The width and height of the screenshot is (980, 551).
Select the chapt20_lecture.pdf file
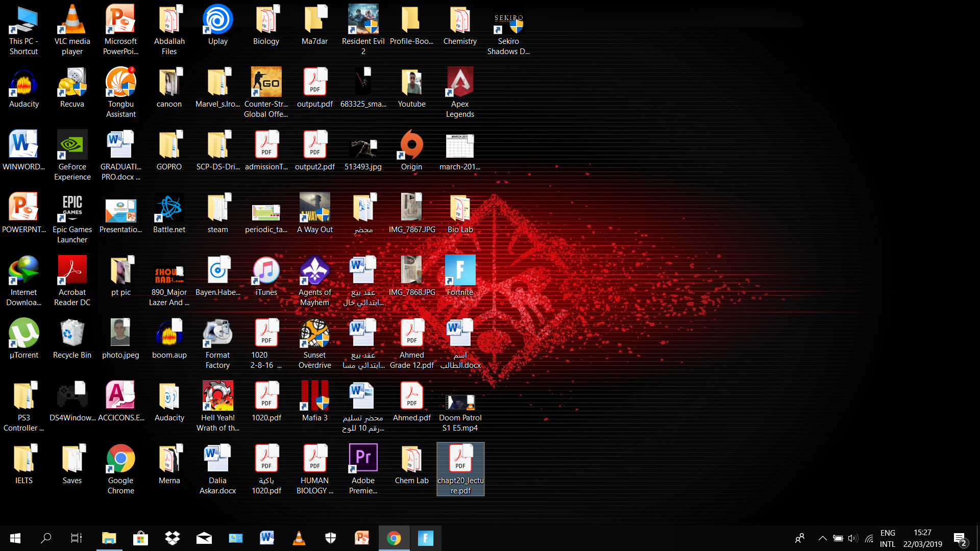pyautogui.click(x=460, y=459)
